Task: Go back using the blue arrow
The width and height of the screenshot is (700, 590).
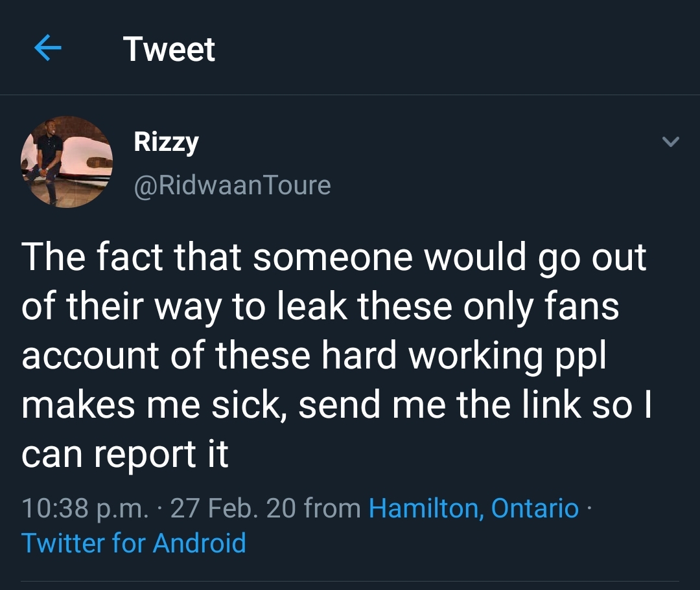Action: point(47,49)
